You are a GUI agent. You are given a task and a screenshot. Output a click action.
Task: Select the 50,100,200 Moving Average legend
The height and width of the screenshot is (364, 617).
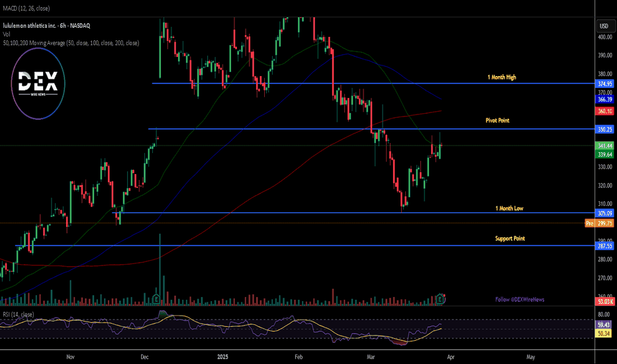click(71, 43)
